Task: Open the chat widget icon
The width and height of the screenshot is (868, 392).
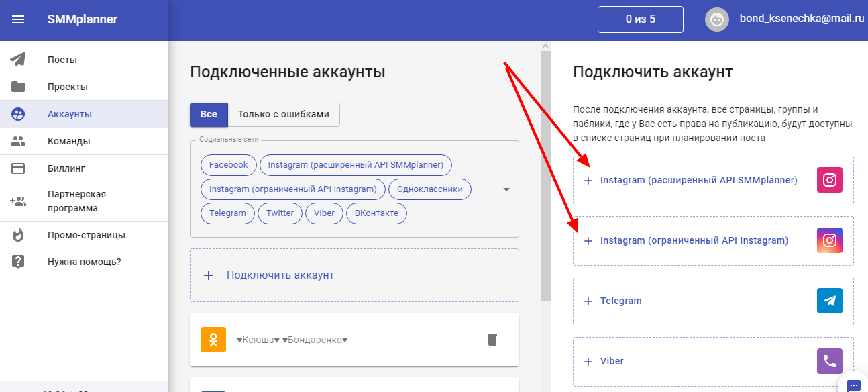Action: click(853, 385)
